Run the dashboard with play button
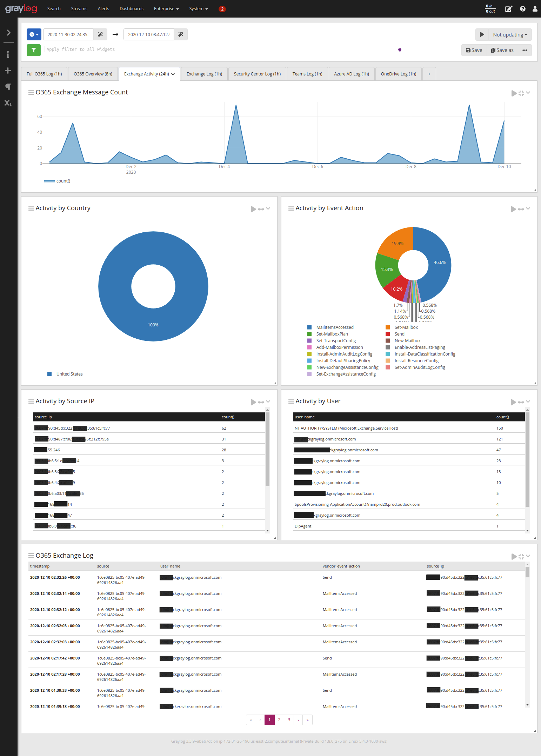Image resolution: width=541 pixels, height=756 pixels. pos(482,34)
